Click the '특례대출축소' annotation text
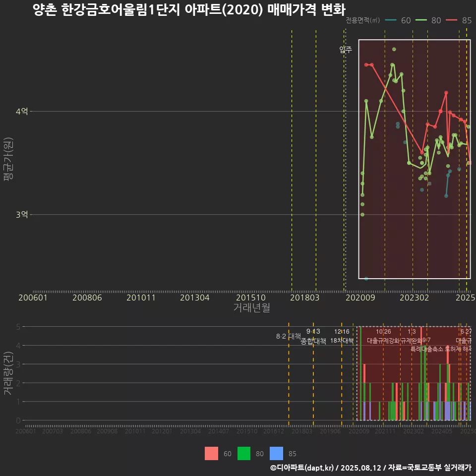Image resolution: width=476 pixels, height=476 pixels. (x=427, y=349)
